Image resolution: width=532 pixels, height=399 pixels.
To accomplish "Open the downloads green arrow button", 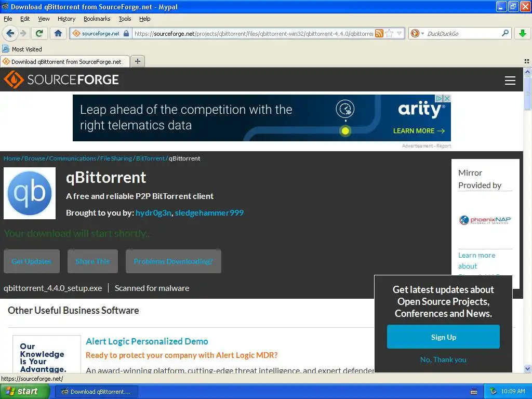I will (x=523, y=33).
